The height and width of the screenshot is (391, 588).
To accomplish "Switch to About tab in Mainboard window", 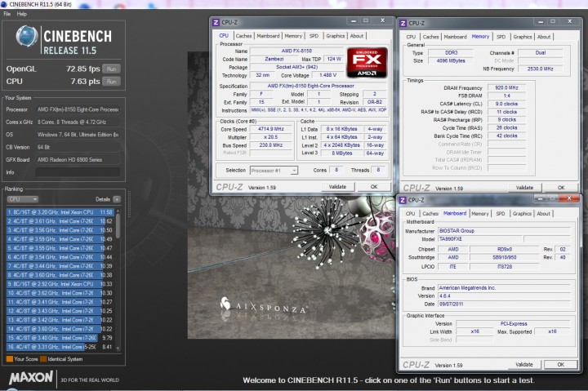I will 543,214.
